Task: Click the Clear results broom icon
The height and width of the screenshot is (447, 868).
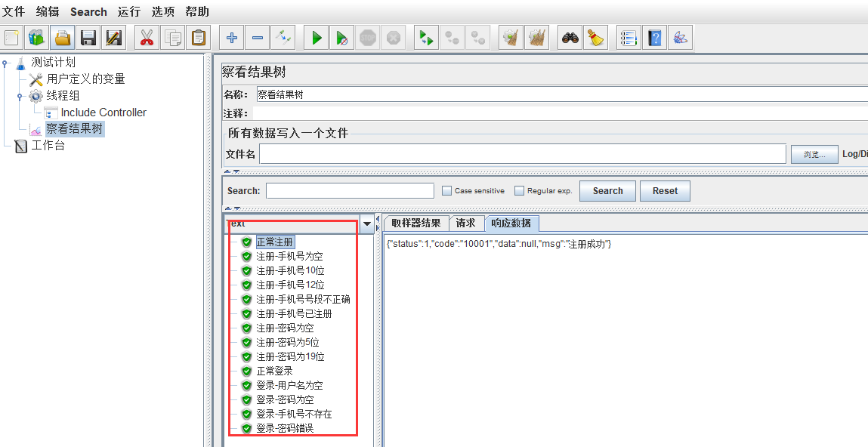Action: click(510, 36)
